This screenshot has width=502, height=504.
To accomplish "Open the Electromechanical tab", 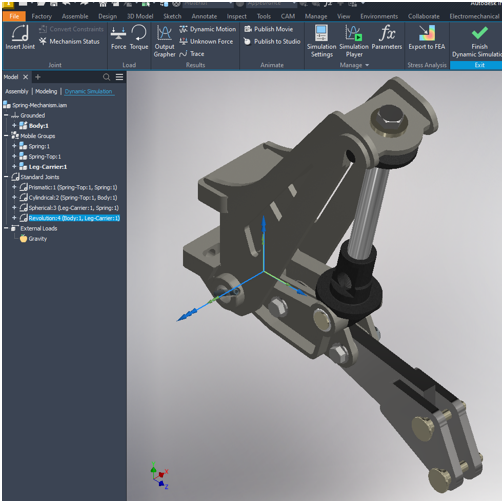I will coord(475,16).
